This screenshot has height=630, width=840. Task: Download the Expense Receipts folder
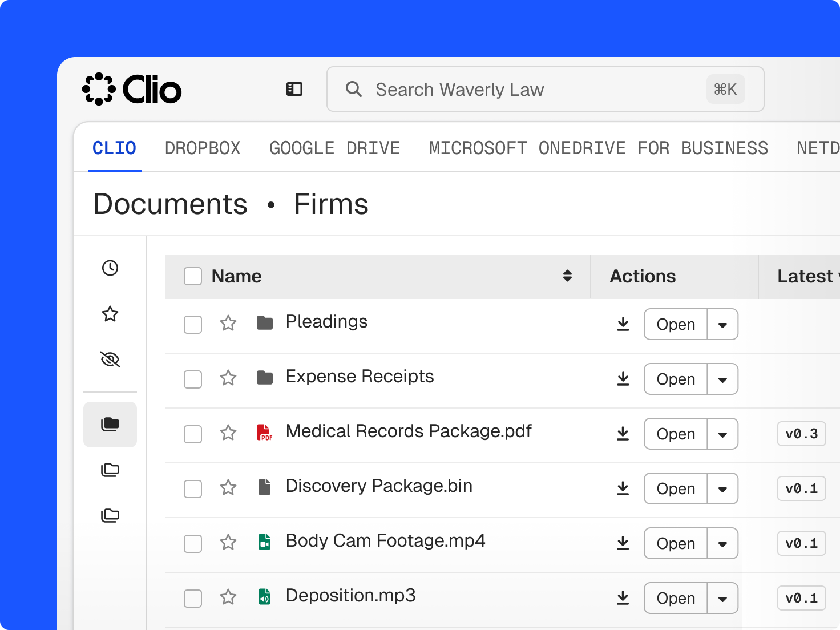[x=623, y=379]
